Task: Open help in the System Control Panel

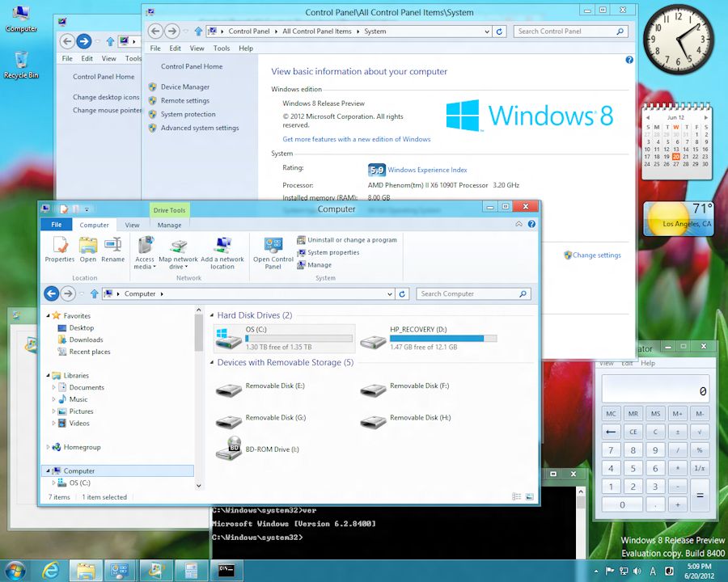Action: [629, 59]
